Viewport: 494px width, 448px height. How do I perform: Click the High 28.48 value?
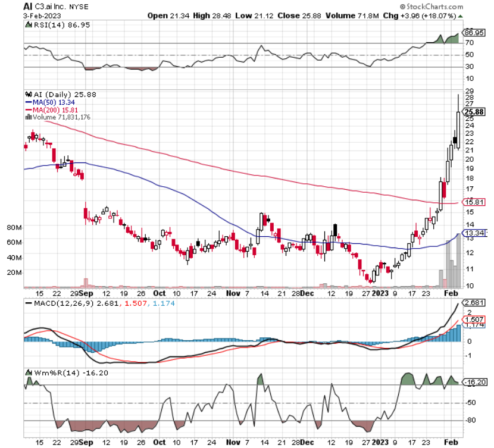(x=212, y=15)
